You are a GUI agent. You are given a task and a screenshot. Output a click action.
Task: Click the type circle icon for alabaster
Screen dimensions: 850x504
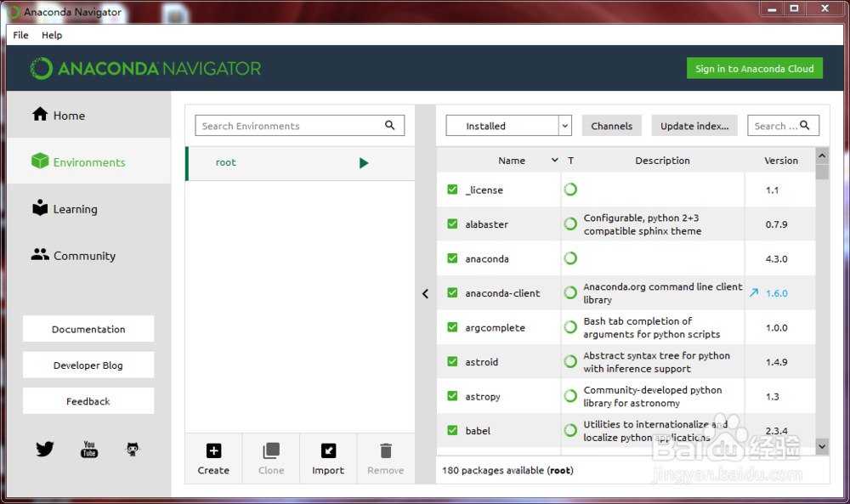[570, 224]
